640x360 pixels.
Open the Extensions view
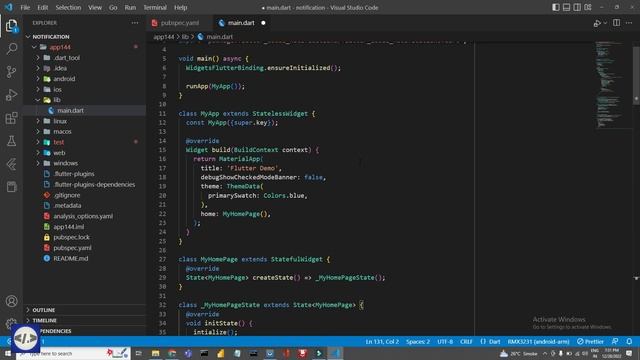point(11,118)
